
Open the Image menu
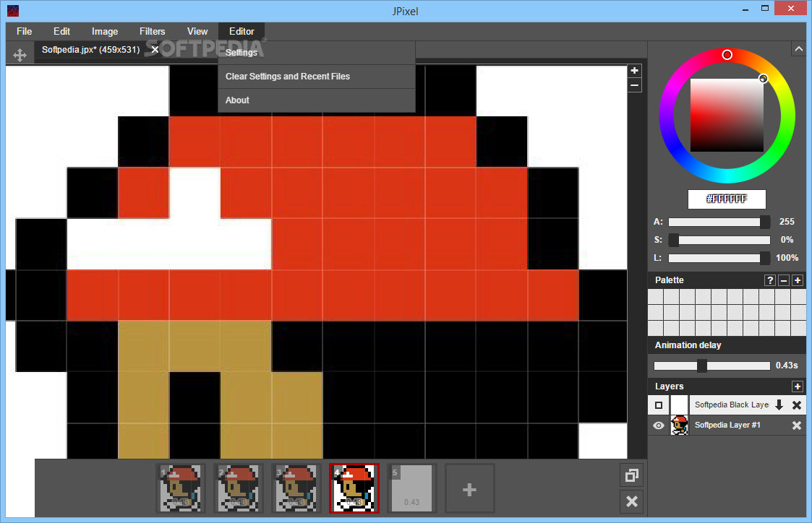(x=105, y=32)
